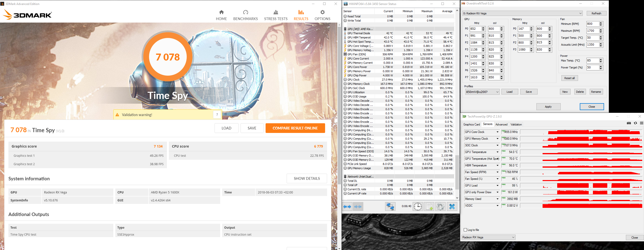Open the 3DMark HOME page
The width and height of the screenshot is (644, 250).
pyautogui.click(x=221, y=15)
